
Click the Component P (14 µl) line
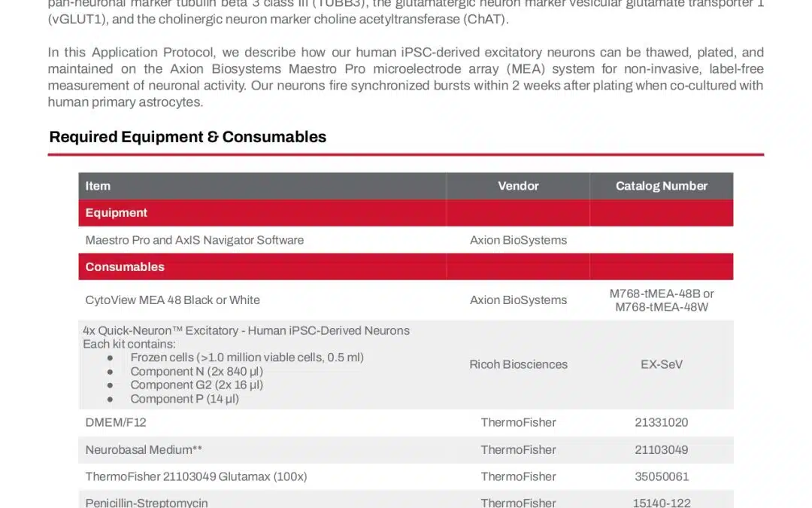pos(184,399)
